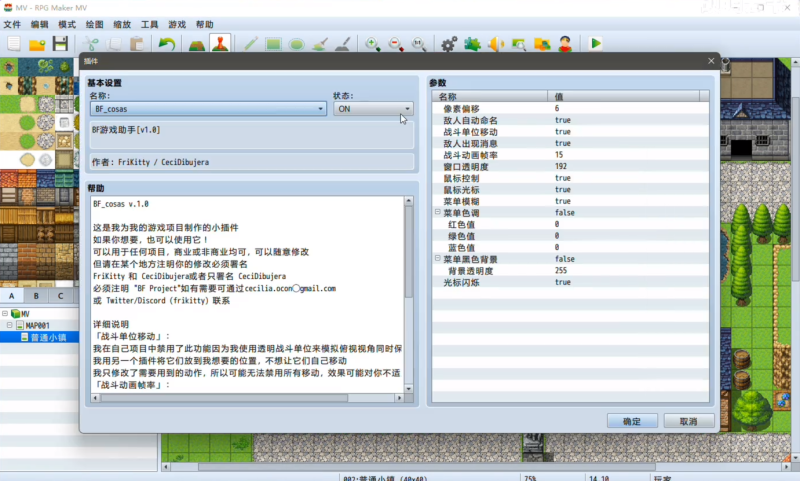Click the help text vertical scrollbar thumb

(409, 251)
